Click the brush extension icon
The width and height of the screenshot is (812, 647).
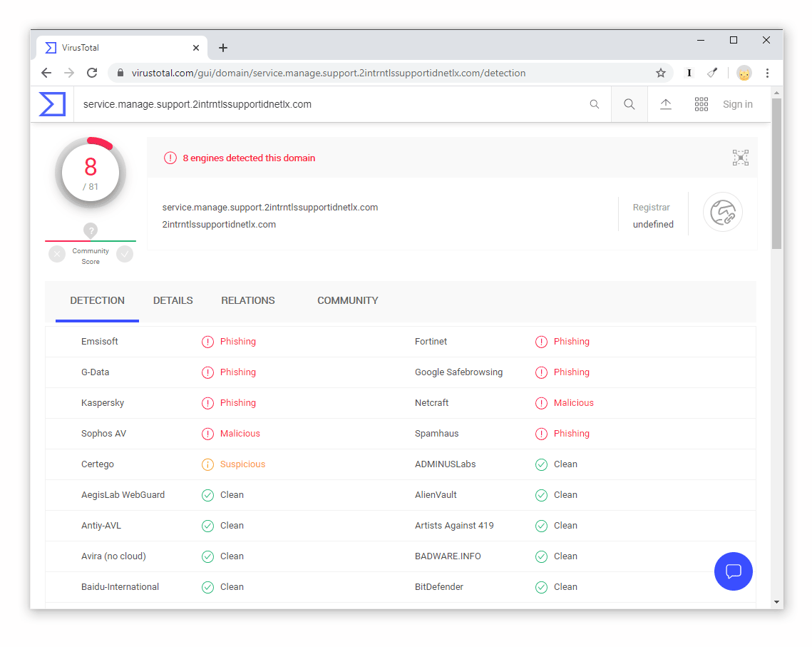pyautogui.click(x=713, y=73)
